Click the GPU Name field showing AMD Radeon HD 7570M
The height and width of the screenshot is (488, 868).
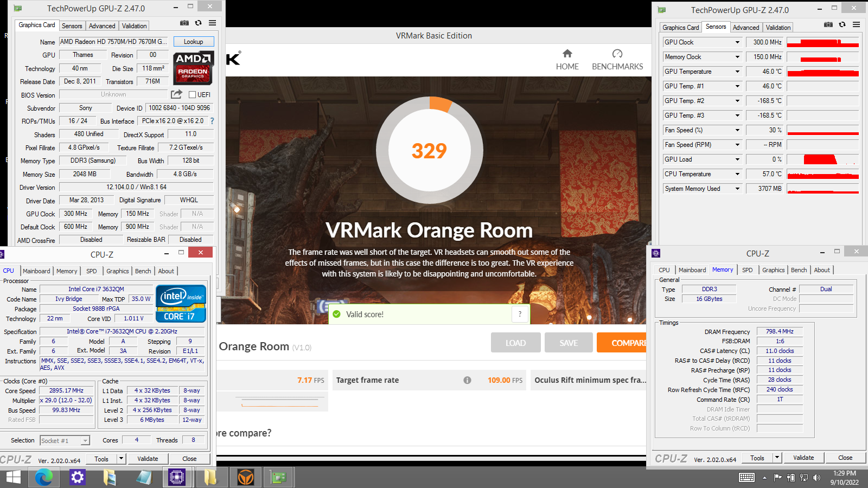tap(113, 42)
